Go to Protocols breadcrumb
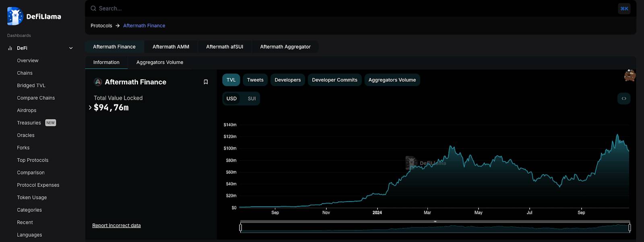The image size is (644, 242). [101, 26]
